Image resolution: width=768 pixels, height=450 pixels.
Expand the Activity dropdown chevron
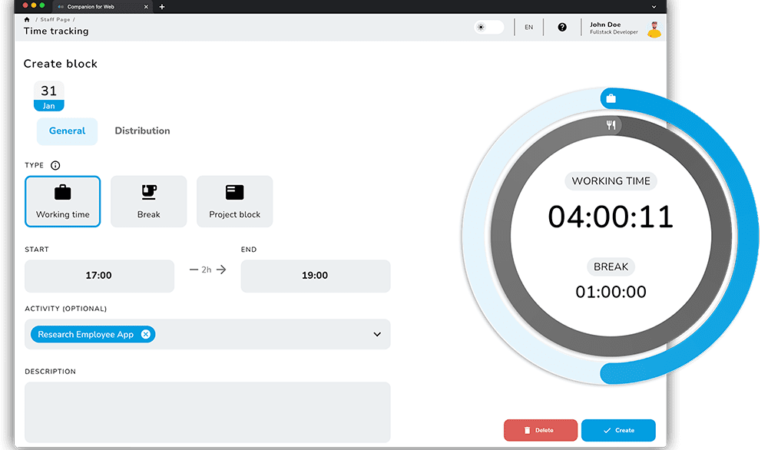(377, 334)
